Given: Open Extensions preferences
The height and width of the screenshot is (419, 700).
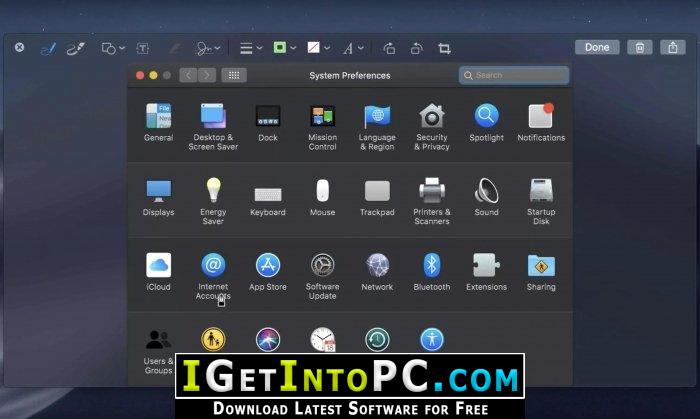Looking at the screenshot, I should coord(487,272).
